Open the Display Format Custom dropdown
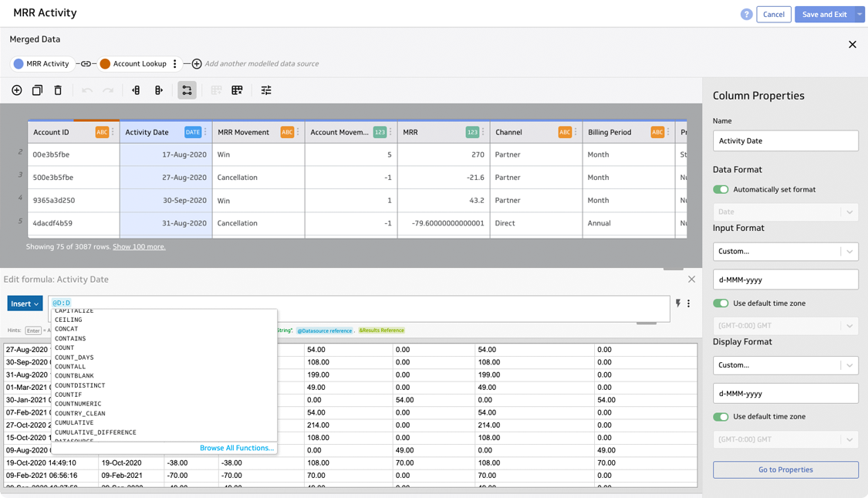 pos(785,364)
